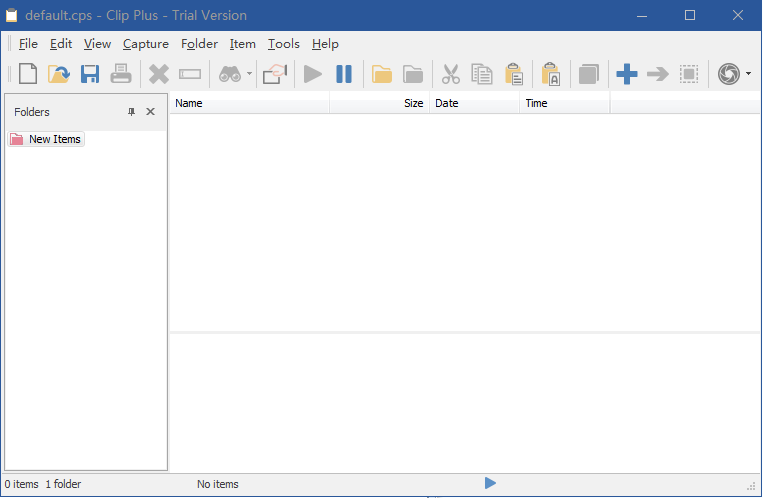Toggle pin on the Folders panel
The height and width of the screenshot is (498, 763).
click(131, 112)
